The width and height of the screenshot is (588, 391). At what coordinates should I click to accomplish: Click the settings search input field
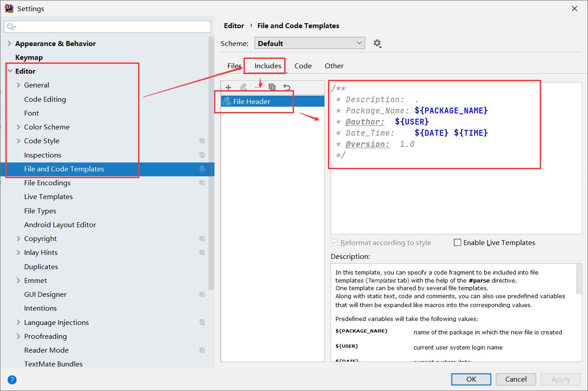click(107, 27)
